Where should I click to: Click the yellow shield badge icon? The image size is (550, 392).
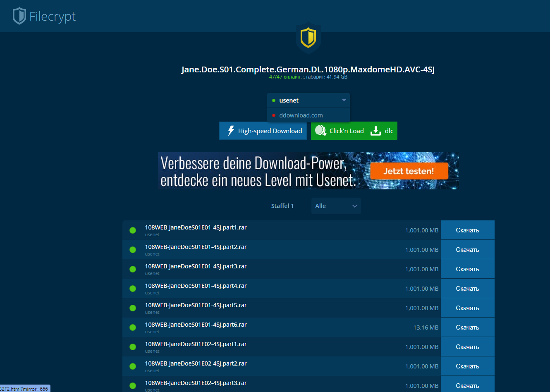[308, 38]
